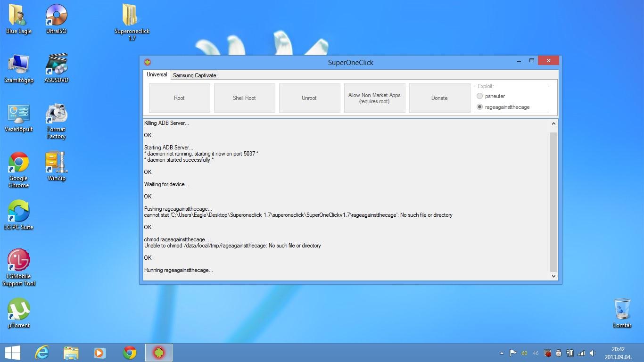Open Chrome from the taskbar
Viewport: 644px width, 362px height.
point(129,353)
